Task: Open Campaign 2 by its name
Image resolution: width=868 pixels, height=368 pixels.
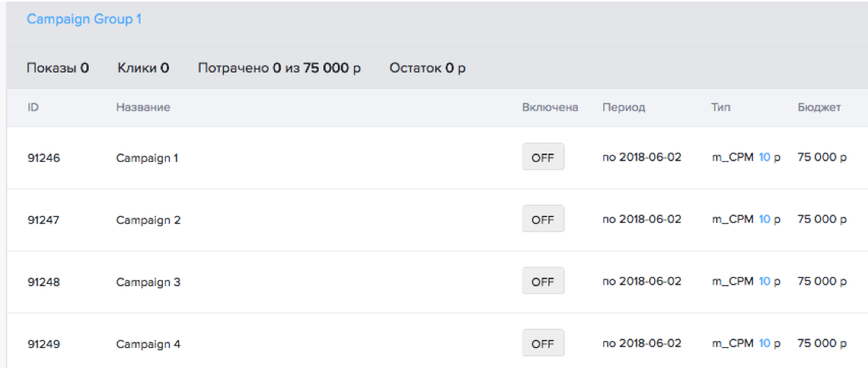Action: coord(148,219)
